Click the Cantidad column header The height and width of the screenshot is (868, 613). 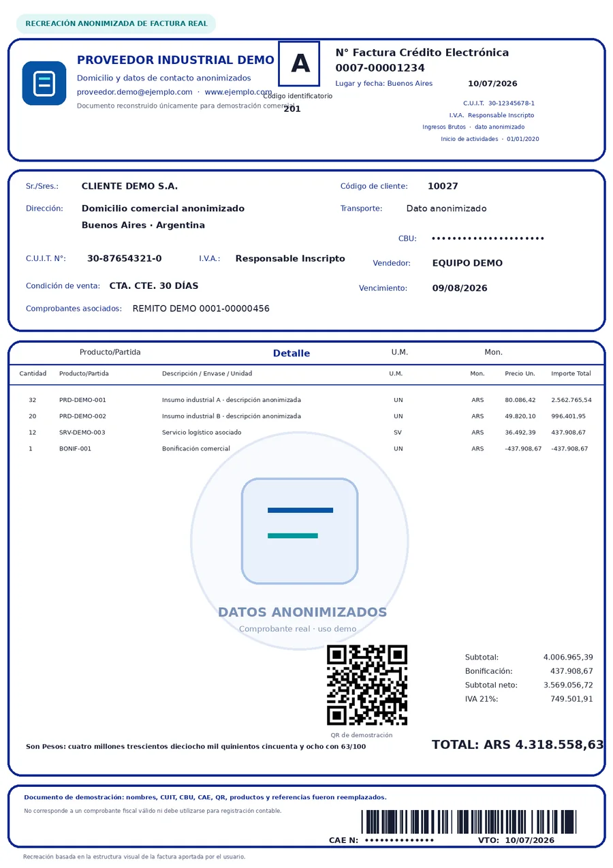(x=33, y=373)
